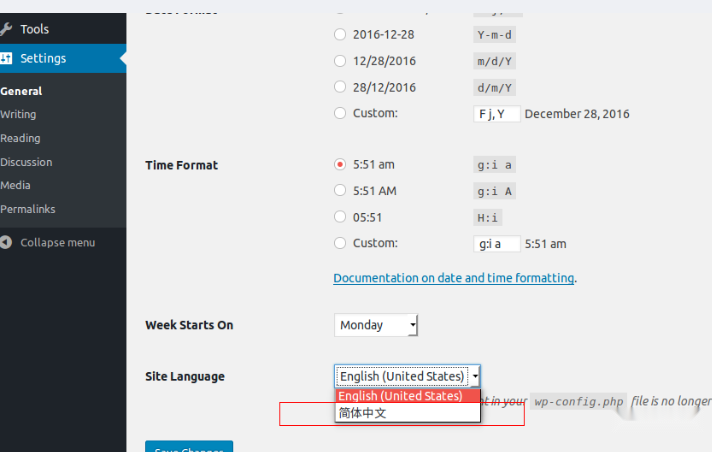The height and width of the screenshot is (452, 712).
Task: Choose English (United States) from language list
Action: click(408, 396)
